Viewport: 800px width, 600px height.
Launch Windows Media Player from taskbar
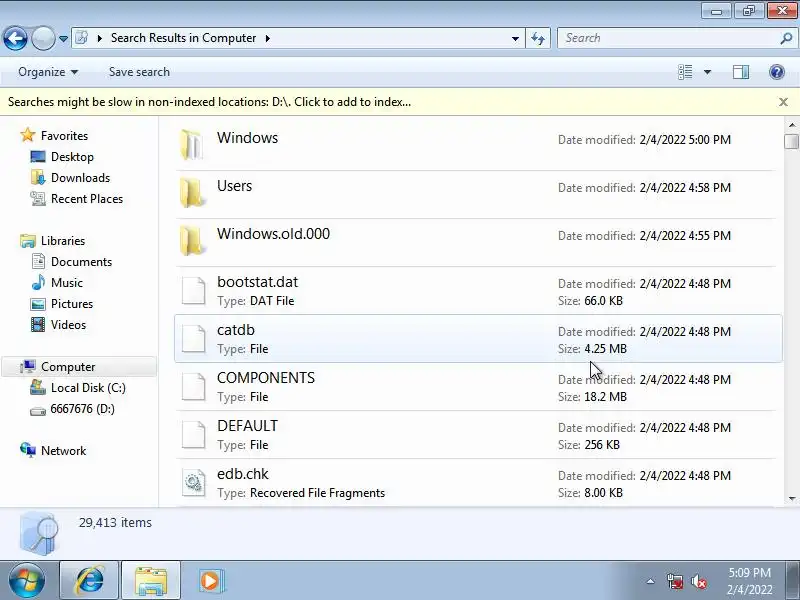click(210, 581)
